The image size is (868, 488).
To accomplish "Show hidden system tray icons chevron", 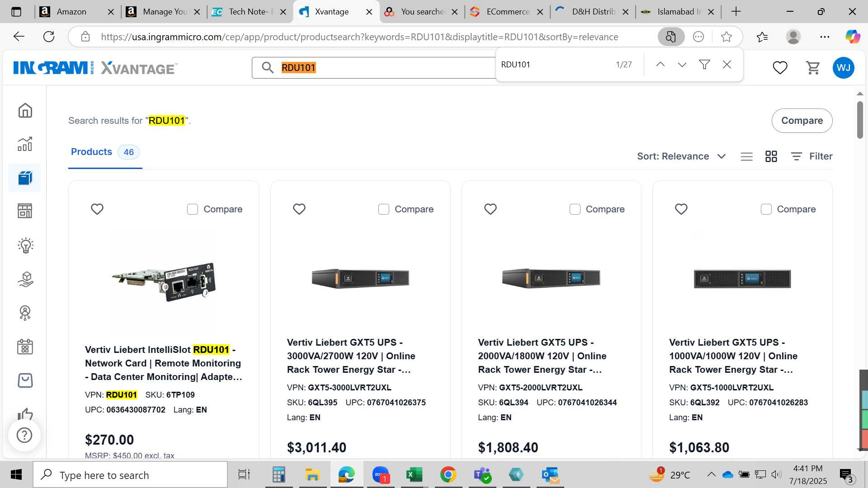I will [x=711, y=474].
